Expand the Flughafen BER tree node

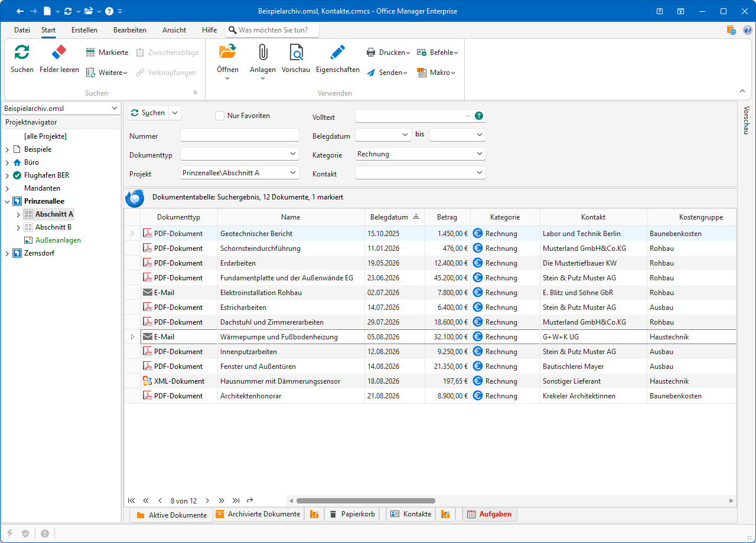tap(7, 175)
